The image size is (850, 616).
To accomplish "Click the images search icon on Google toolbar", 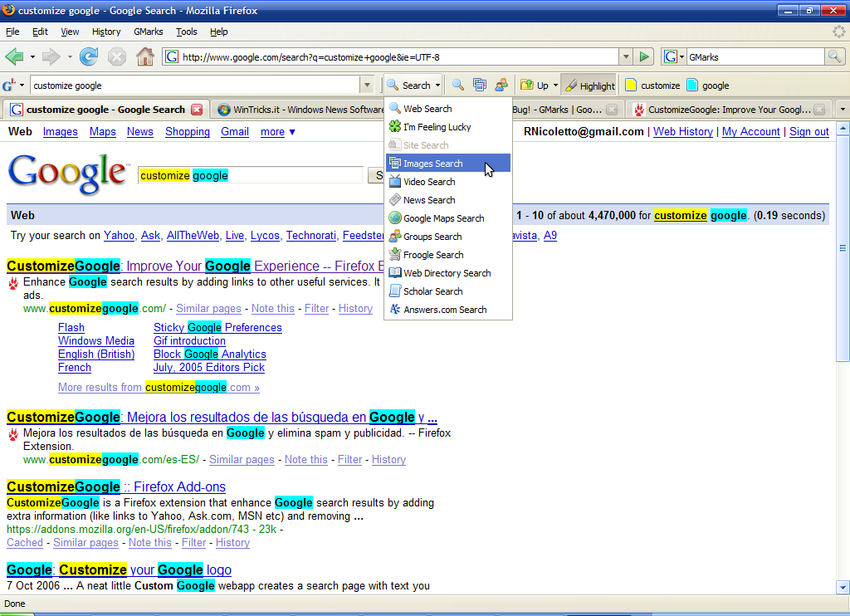I will (x=480, y=86).
